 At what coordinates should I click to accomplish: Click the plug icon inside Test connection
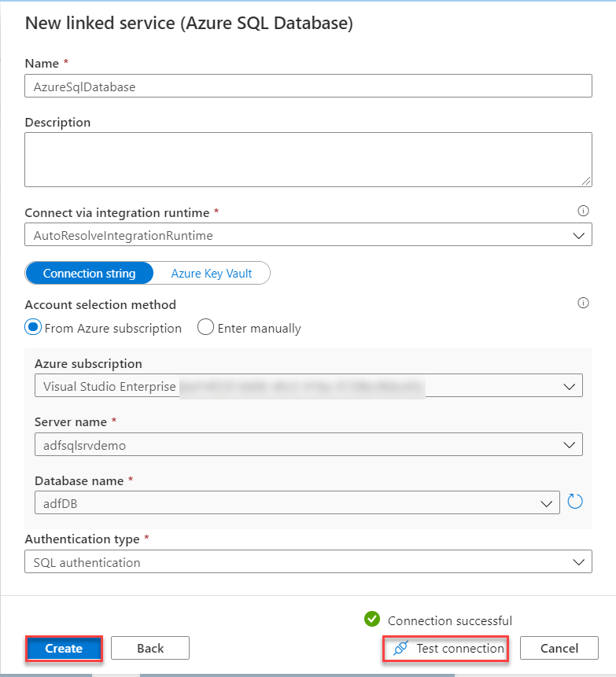click(400, 649)
